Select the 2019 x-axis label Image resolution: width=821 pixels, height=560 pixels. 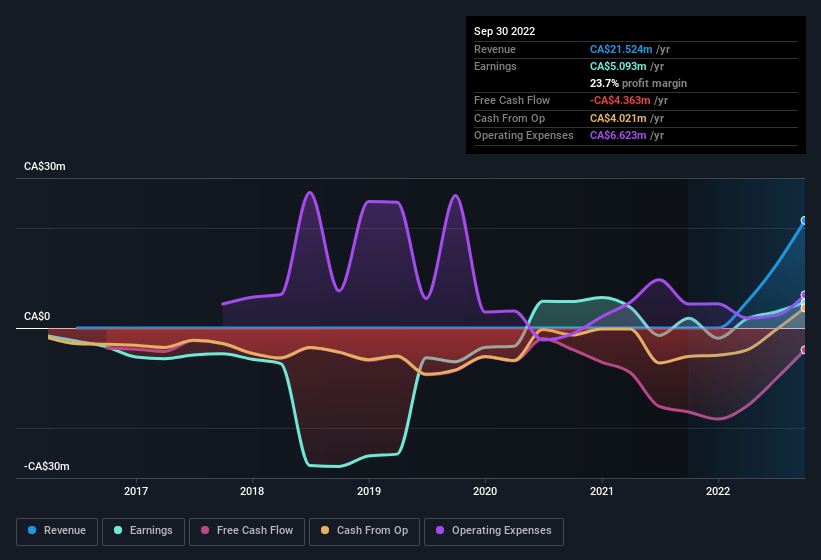click(369, 491)
